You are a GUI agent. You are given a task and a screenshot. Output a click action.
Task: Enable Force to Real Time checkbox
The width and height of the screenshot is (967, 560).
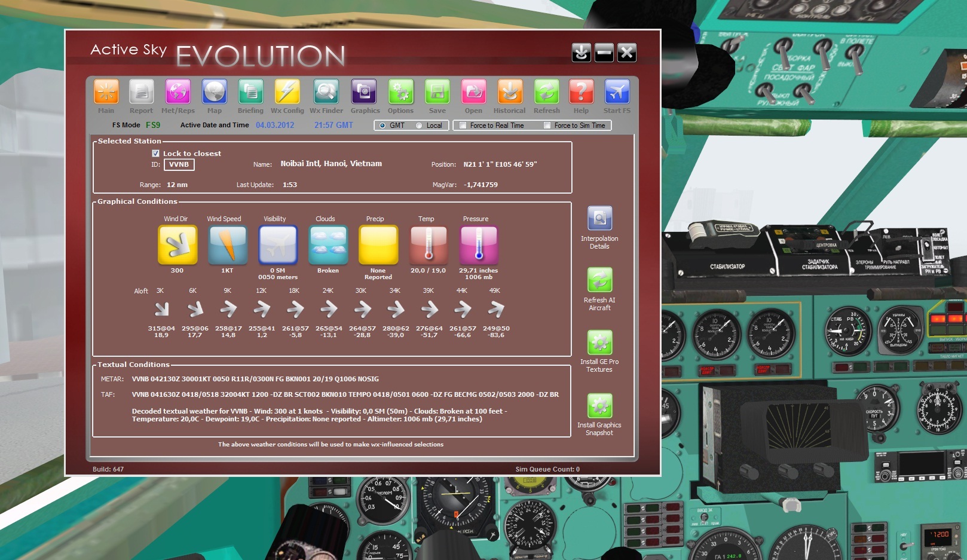point(463,126)
